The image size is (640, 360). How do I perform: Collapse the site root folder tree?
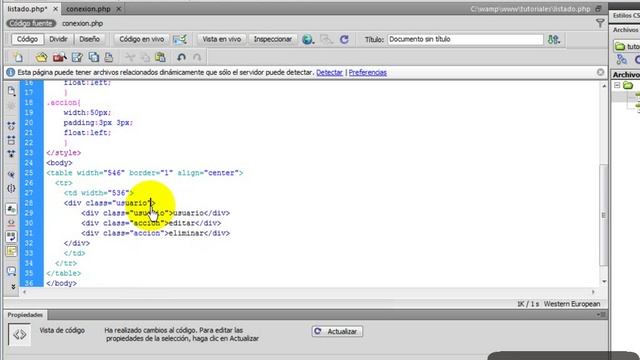pos(617,85)
